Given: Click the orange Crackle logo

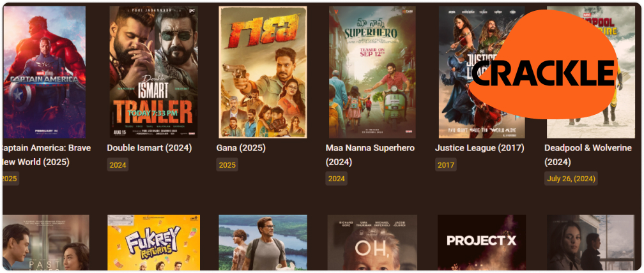Looking at the screenshot, I should click(x=544, y=64).
